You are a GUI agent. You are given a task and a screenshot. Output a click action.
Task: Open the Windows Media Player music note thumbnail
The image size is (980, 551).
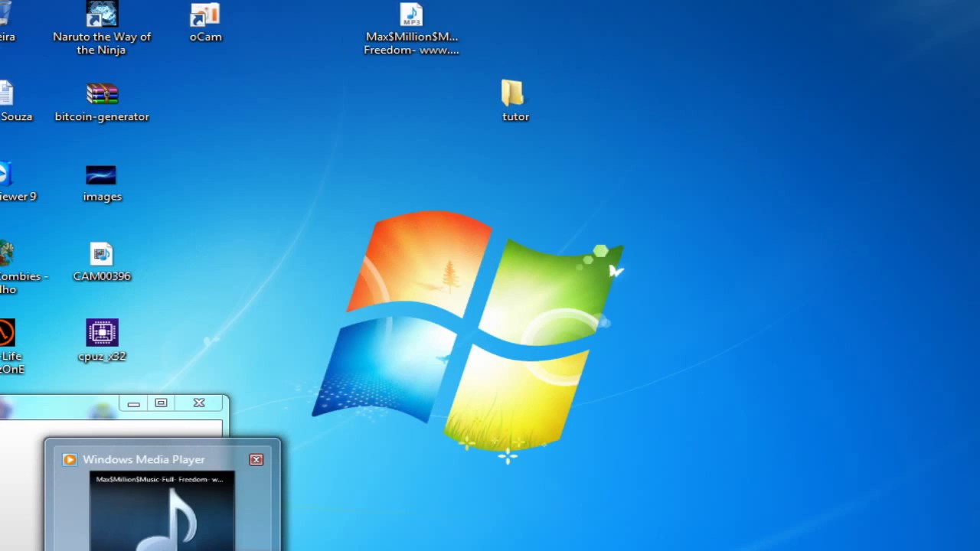tap(162, 510)
